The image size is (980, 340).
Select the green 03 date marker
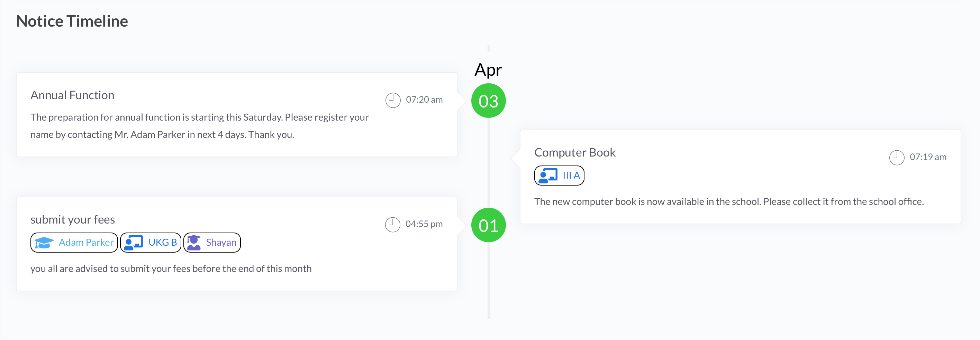coord(488,101)
